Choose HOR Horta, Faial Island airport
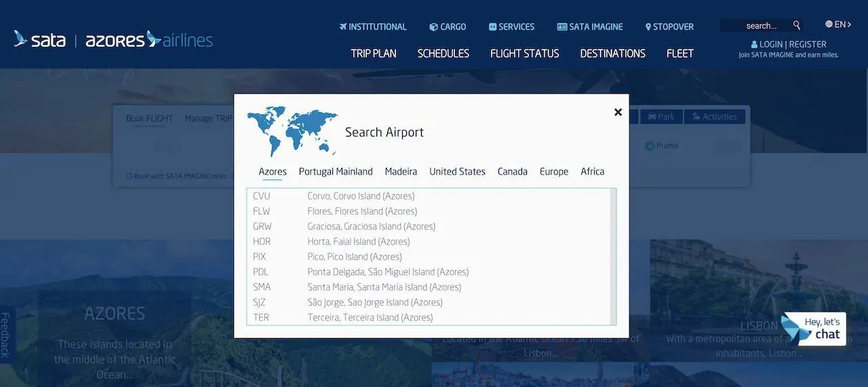The height and width of the screenshot is (387, 868). [x=429, y=242]
